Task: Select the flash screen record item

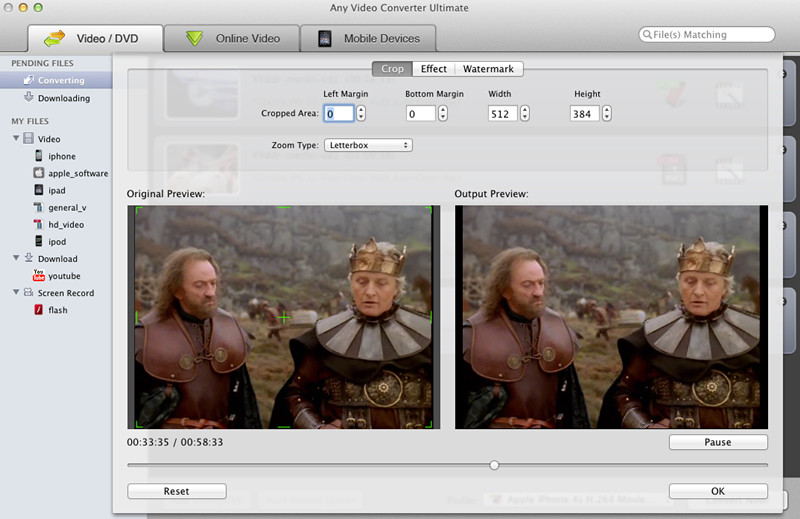Action: [x=57, y=310]
